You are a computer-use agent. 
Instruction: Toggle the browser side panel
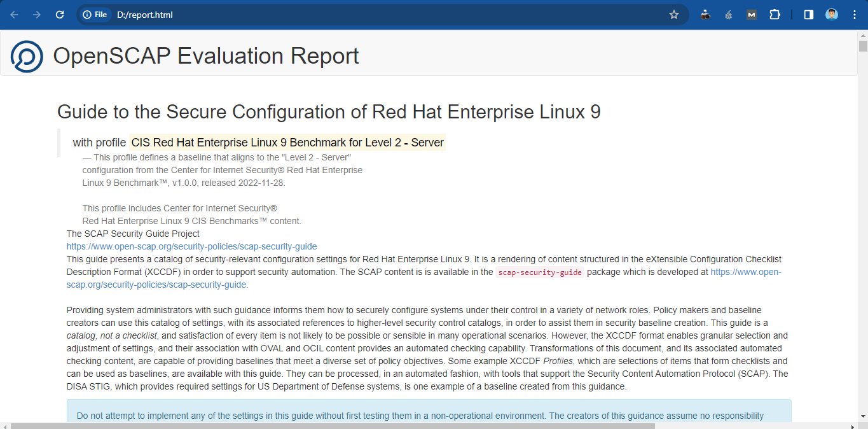tap(809, 15)
